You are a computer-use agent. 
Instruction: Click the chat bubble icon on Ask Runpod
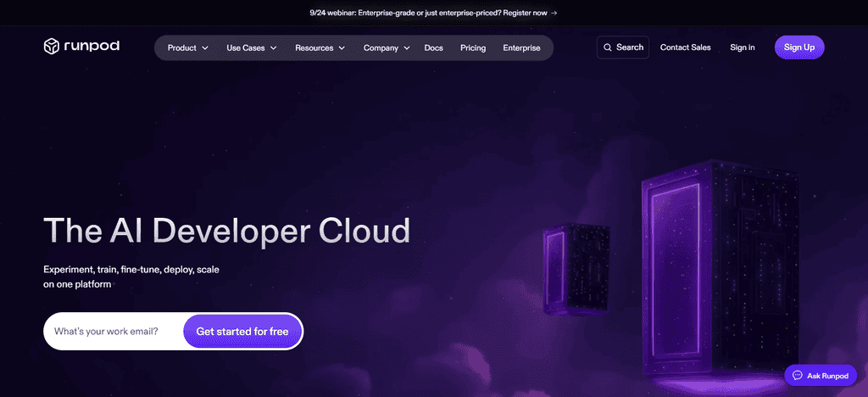(x=797, y=376)
